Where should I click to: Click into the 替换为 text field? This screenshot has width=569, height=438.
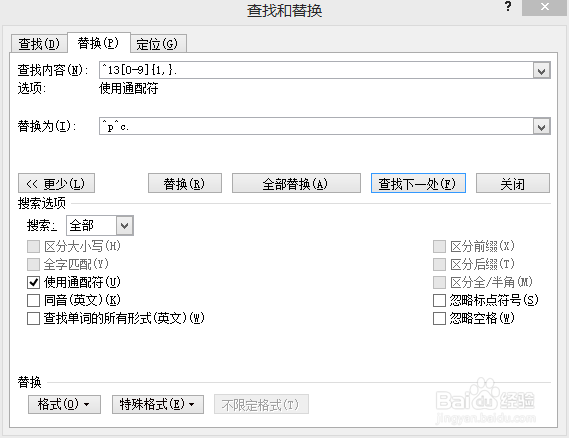coord(316,127)
